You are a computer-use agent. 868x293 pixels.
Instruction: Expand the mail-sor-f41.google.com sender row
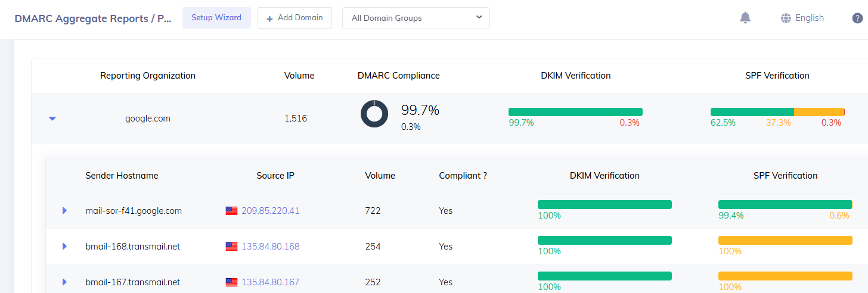(x=65, y=211)
